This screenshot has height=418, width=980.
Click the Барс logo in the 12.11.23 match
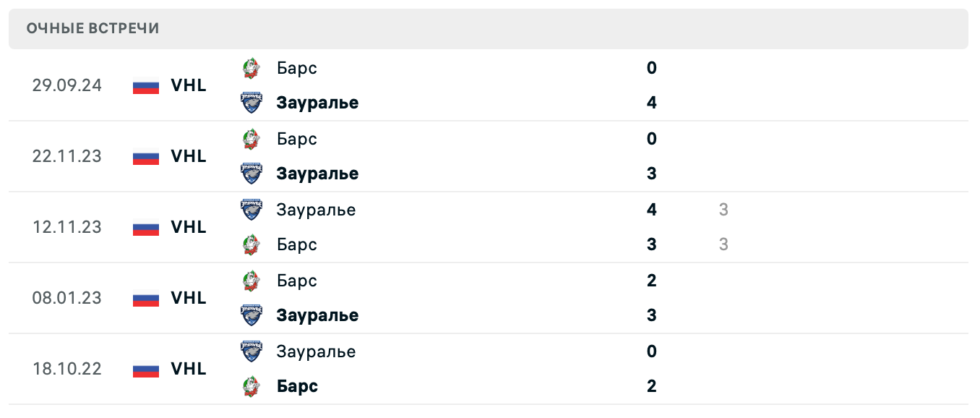click(x=251, y=244)
